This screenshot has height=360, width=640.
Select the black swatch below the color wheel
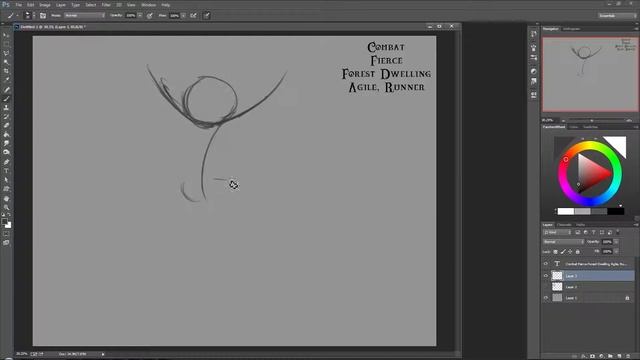tap(616, 211)
